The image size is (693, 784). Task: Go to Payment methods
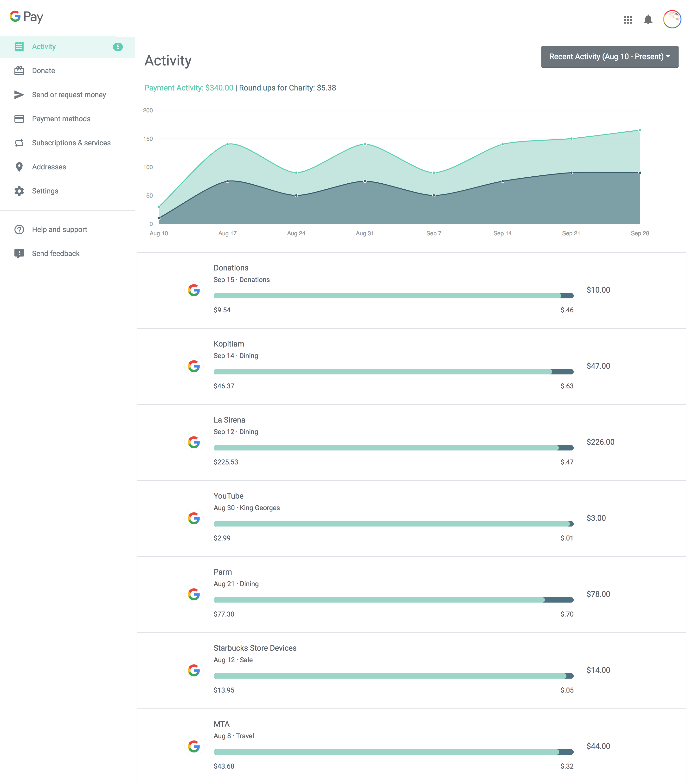click(68, 119)
